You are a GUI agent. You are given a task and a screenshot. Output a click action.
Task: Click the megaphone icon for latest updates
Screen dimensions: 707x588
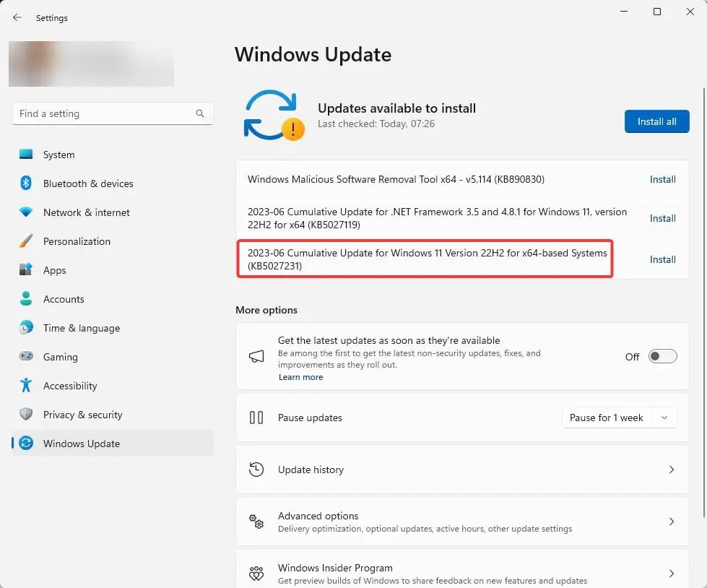256,356
